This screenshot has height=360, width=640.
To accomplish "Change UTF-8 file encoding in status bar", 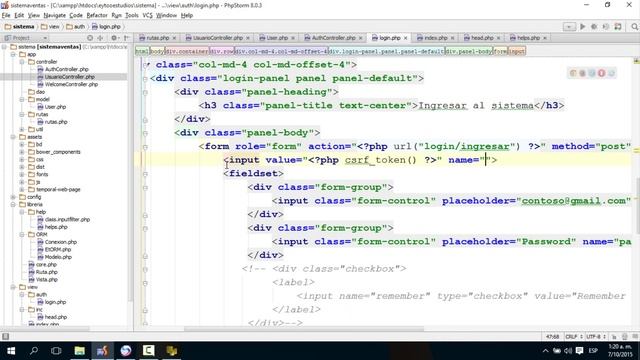I will [596, 337].
